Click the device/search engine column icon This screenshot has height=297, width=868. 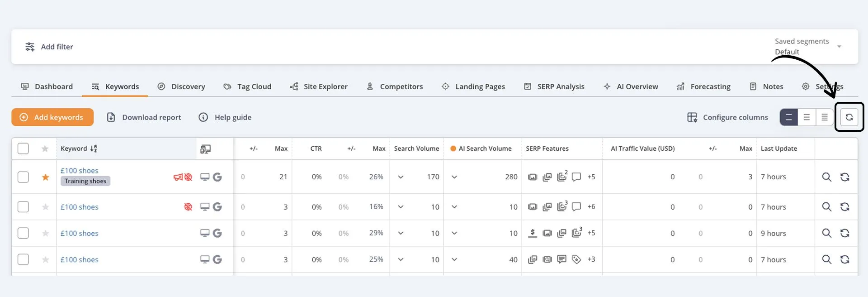(205, 149)
